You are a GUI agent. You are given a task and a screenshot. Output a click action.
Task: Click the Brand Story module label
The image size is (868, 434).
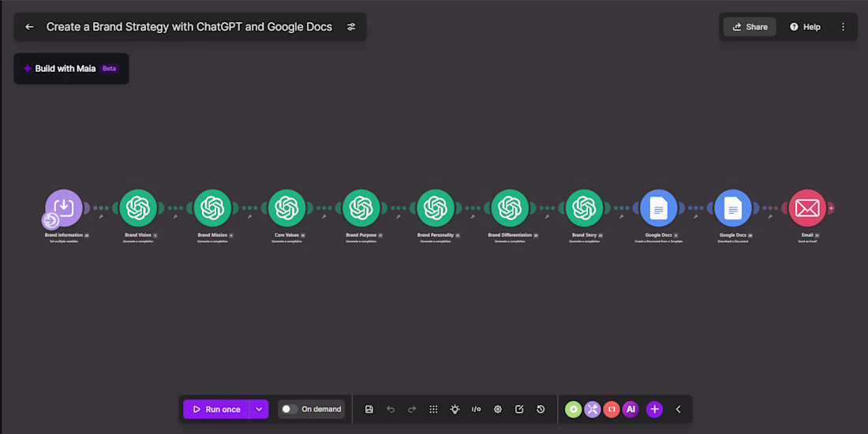584,235
